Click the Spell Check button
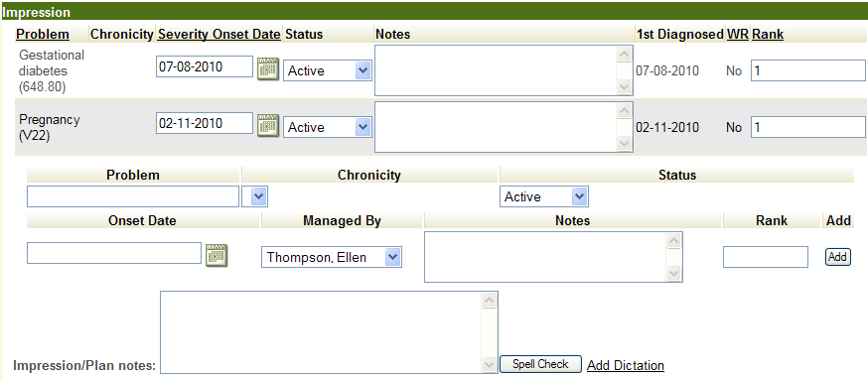This screenshot has width=868, height=380. (540, 364)
